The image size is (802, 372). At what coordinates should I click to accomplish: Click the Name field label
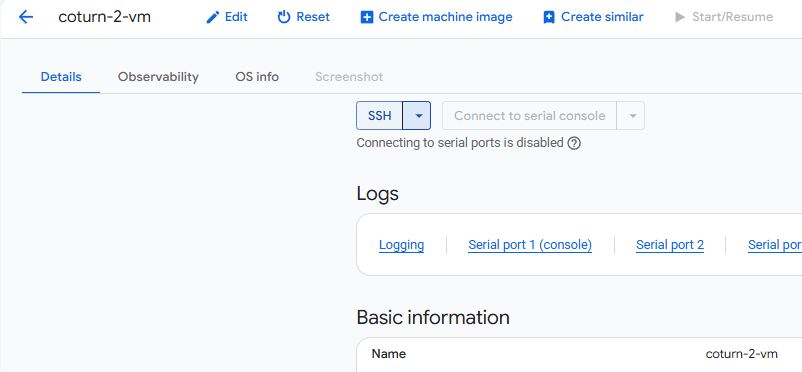(x=388, y=354)
